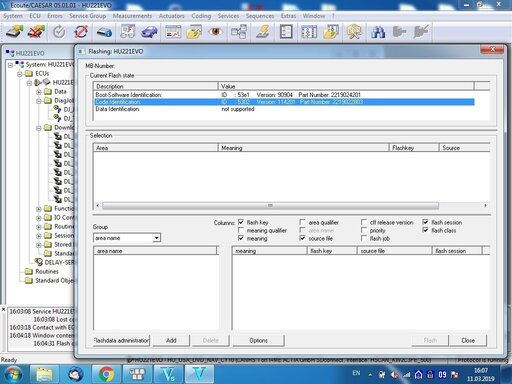This screenshot has height=384, width=512.
Task: Click the disconnect ECU toolbar icon
Action: coord(36,32)
